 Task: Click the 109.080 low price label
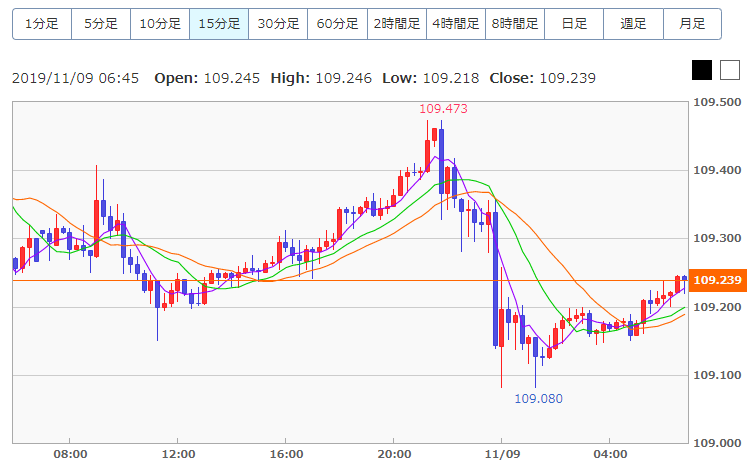click(538, 398)
